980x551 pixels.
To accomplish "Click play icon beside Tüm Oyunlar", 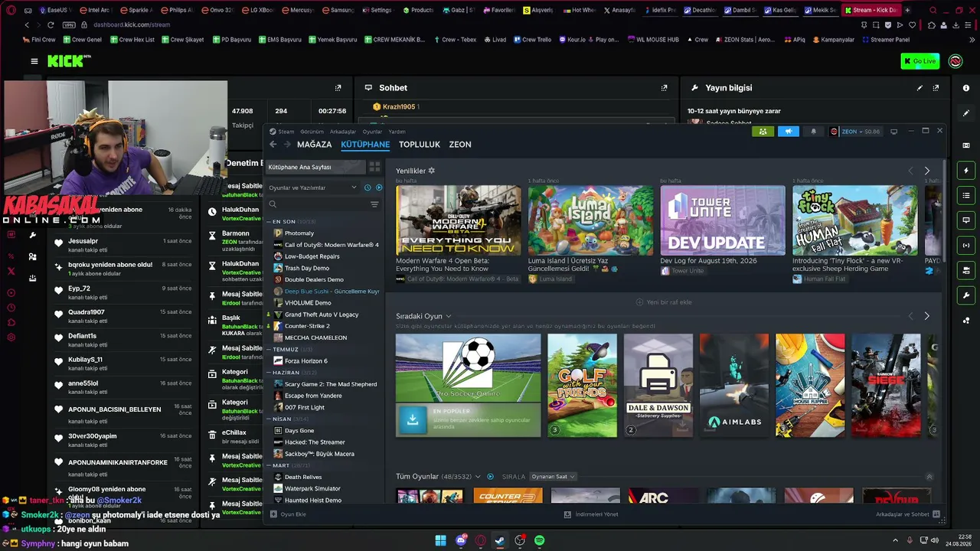I will [x=490, y=477].
